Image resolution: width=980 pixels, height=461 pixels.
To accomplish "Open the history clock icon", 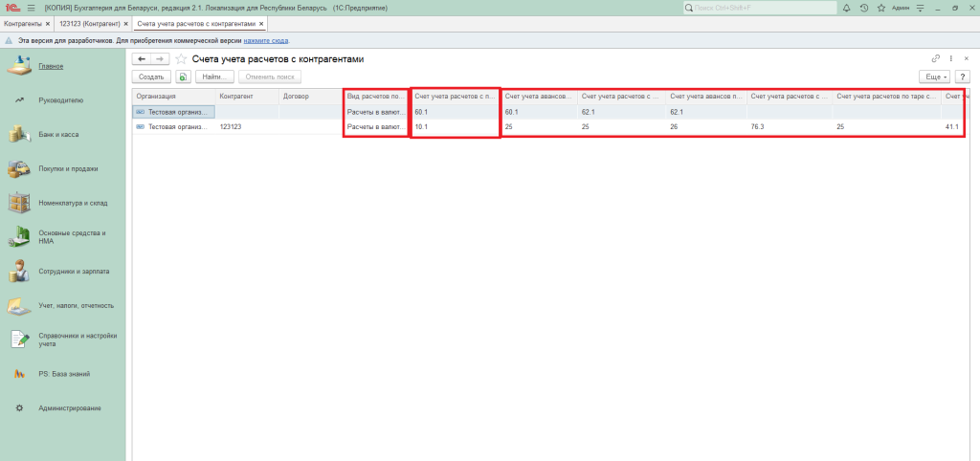I will pos(863,8).
